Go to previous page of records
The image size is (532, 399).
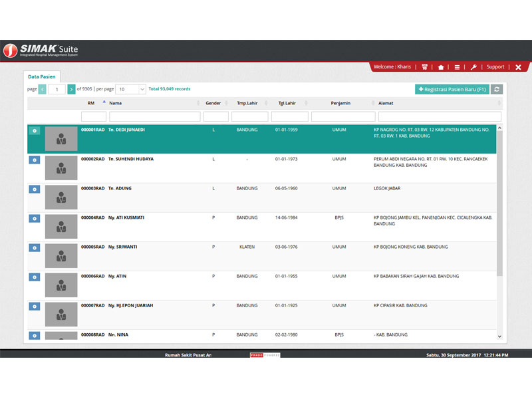click(43, 89)
